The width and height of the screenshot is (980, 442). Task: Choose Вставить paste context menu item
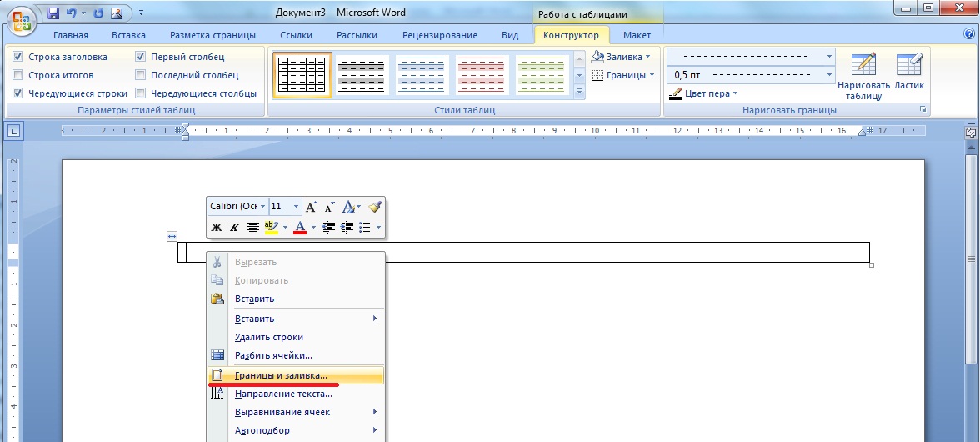pyautogui.click(x=295, y=299)
